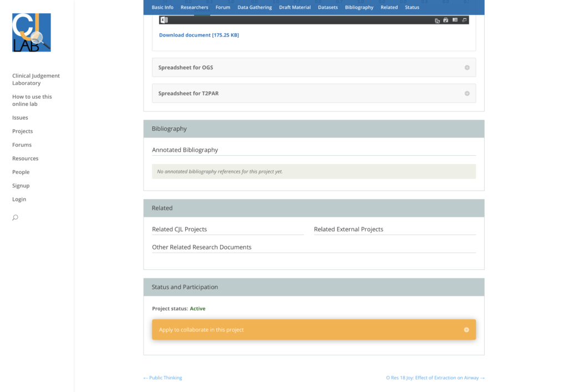
Task: Click the Status and Participation header
Action: [314, 287]
